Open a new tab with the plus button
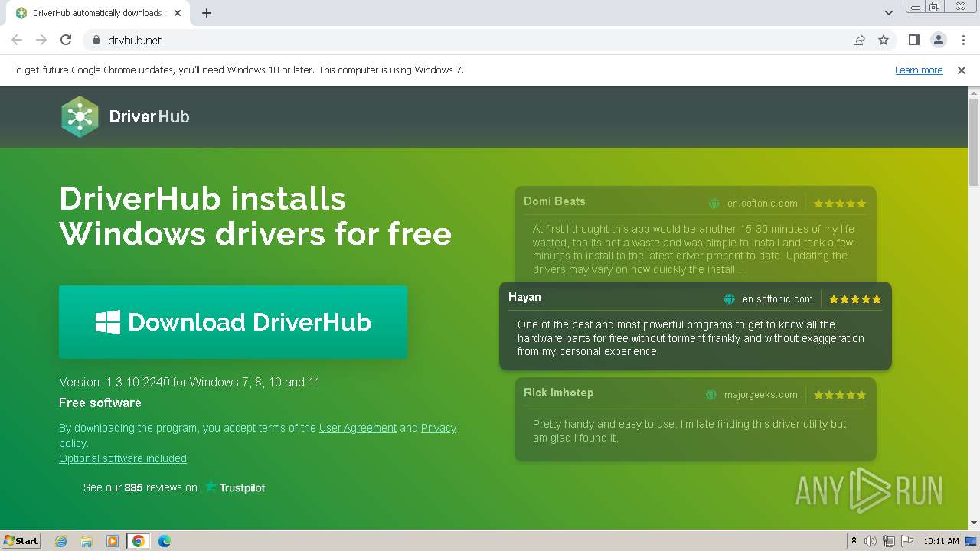The height and width of the screenshot is (551, 980). [207, 13]
